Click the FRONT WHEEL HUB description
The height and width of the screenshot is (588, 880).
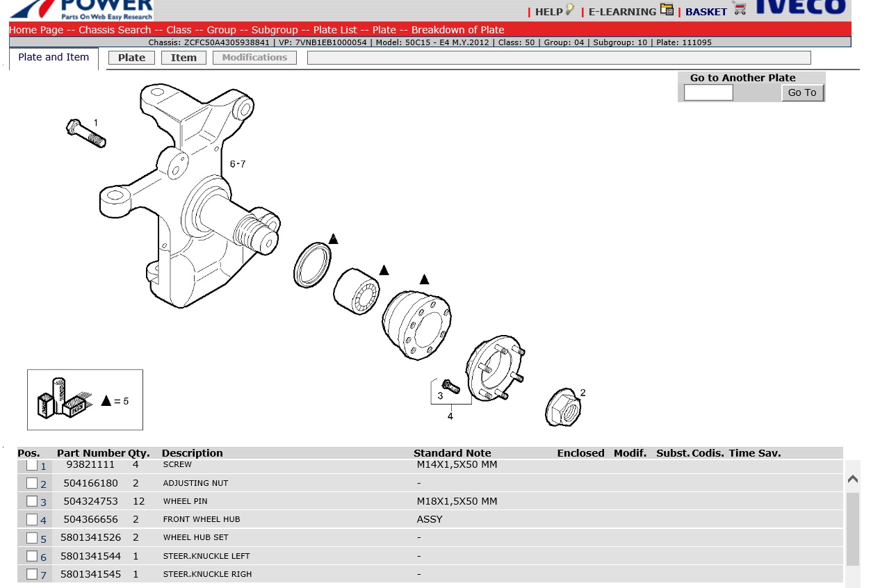[x=202, y=519]
